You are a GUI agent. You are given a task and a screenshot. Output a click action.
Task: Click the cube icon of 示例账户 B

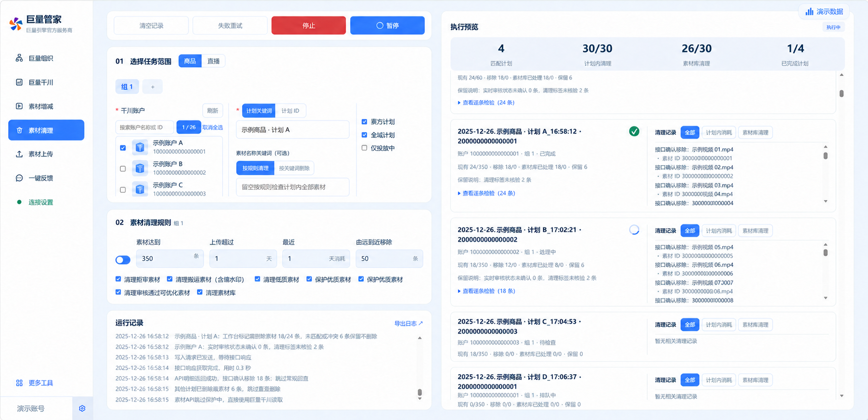pyautogui.click(x=140, y=168)
